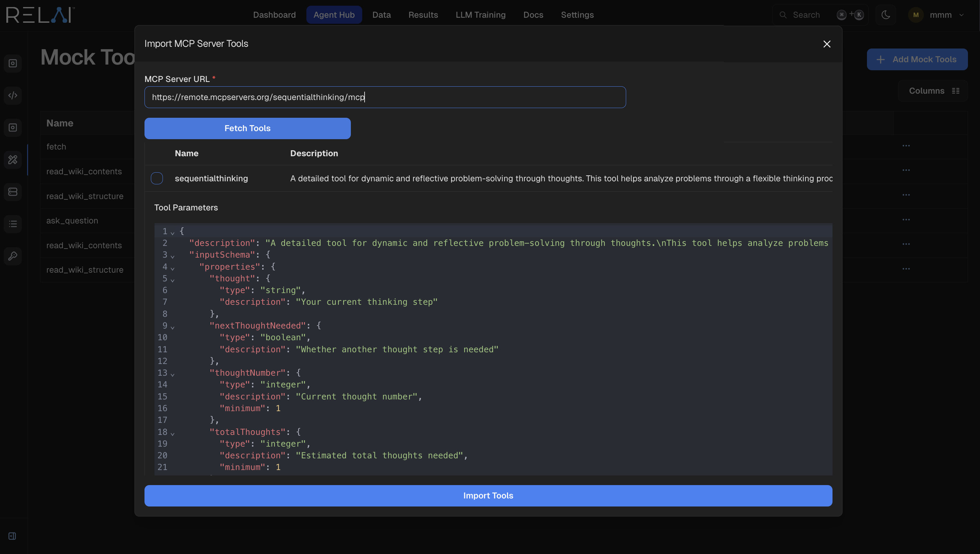Click the MCP Server URL input field
Screen dimensions: 980x554
[385, 97]
